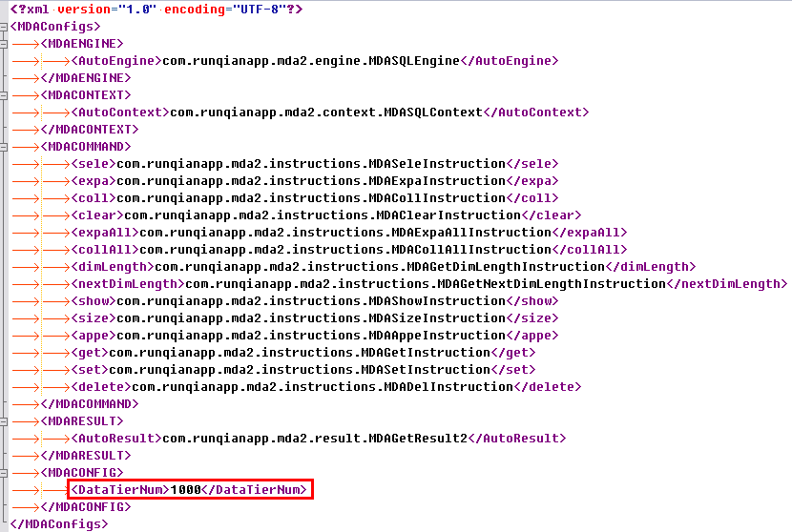Click the closing </MDACOMMAND> tag
This screenshot has height=532, width=792.
[x=90, y=404]
